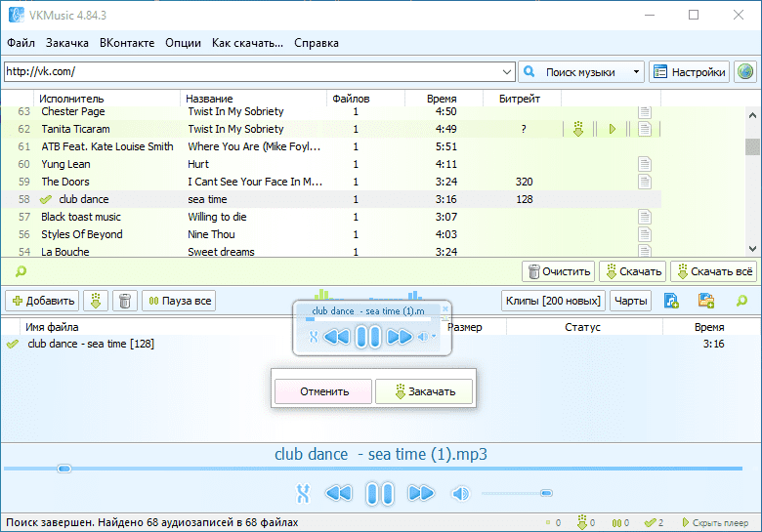Close the mini player popup
The height and width of the screenshot is (532, 762).
[445, 308]
